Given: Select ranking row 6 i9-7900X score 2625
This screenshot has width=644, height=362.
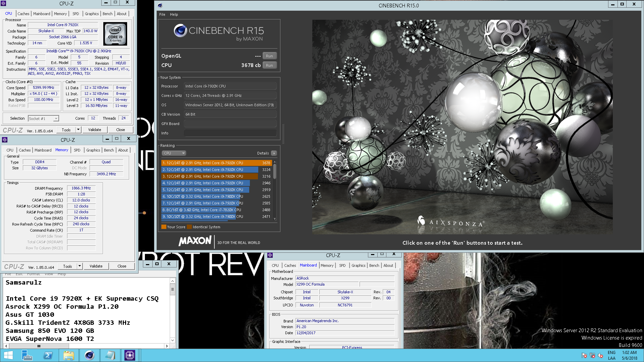Looking at the screenshot, I should click(216, 196).
